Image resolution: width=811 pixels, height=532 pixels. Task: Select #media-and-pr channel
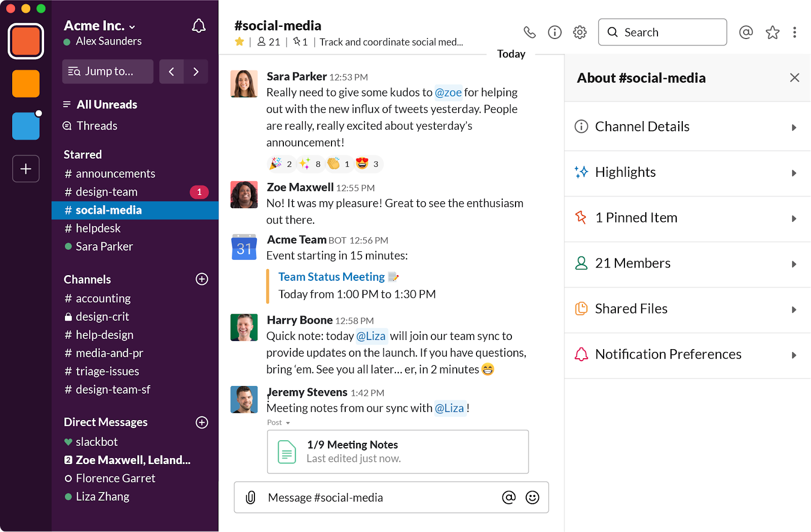click(135, 353)
